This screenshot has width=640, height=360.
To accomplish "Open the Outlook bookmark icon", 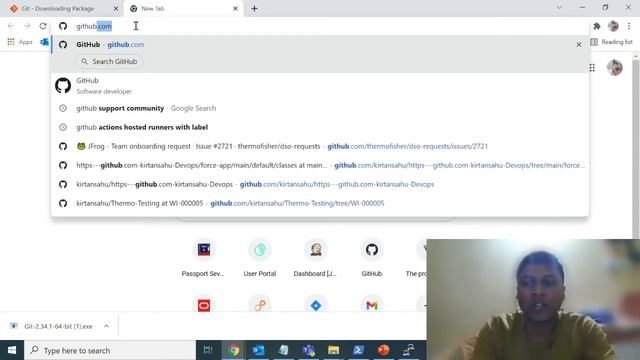I will click(44, 42).
